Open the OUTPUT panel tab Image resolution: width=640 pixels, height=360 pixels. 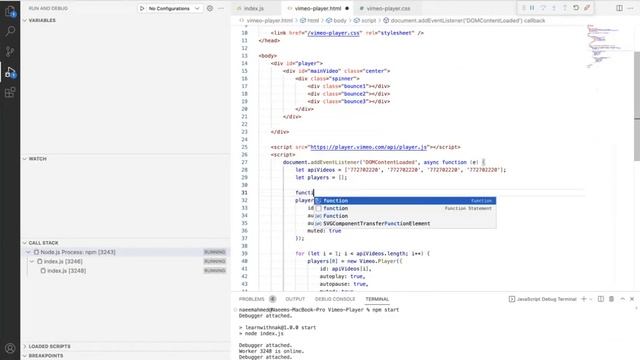click(x=295, y=299)
